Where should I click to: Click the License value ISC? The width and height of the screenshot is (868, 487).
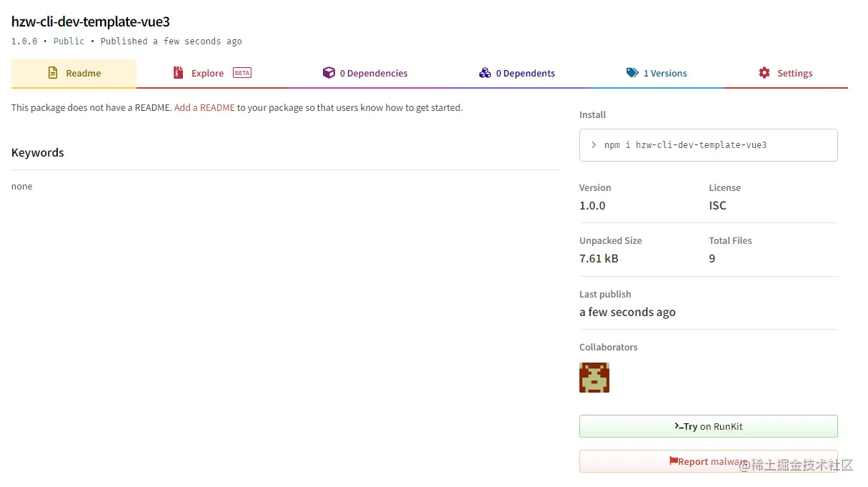point(718,206)
